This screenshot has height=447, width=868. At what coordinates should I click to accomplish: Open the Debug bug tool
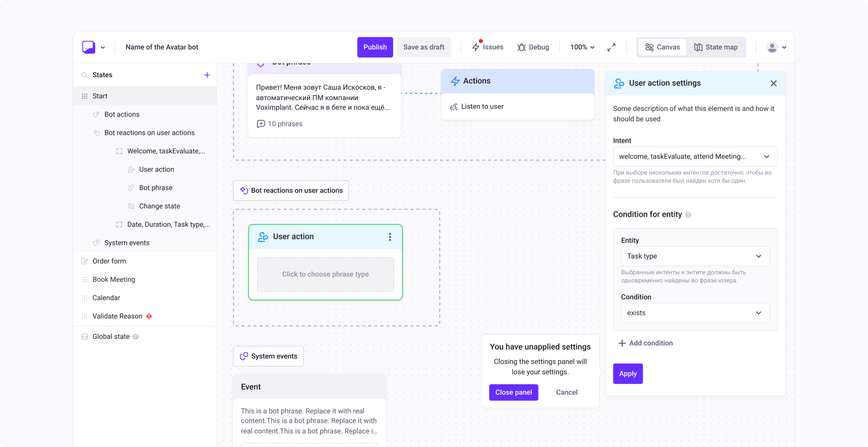[x=533, y=47]
